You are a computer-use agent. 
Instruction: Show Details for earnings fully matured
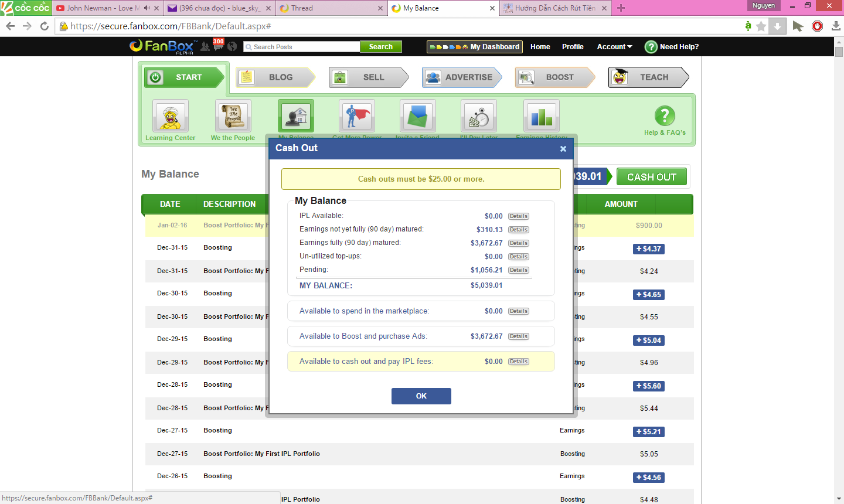519,243
